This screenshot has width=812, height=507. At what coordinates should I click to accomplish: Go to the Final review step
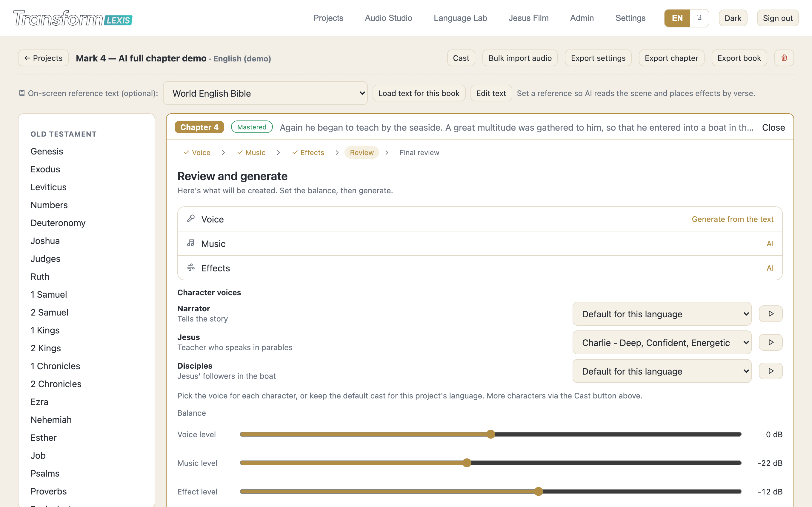[419, 153]
